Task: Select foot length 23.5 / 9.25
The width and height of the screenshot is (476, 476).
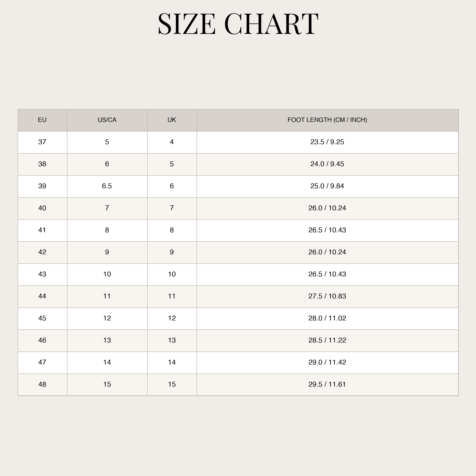Action: pyautogui.click(x=327, y=142)
